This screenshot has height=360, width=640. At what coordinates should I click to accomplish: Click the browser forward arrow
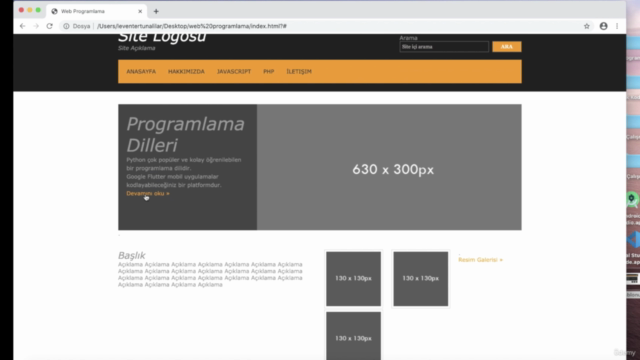36,26
